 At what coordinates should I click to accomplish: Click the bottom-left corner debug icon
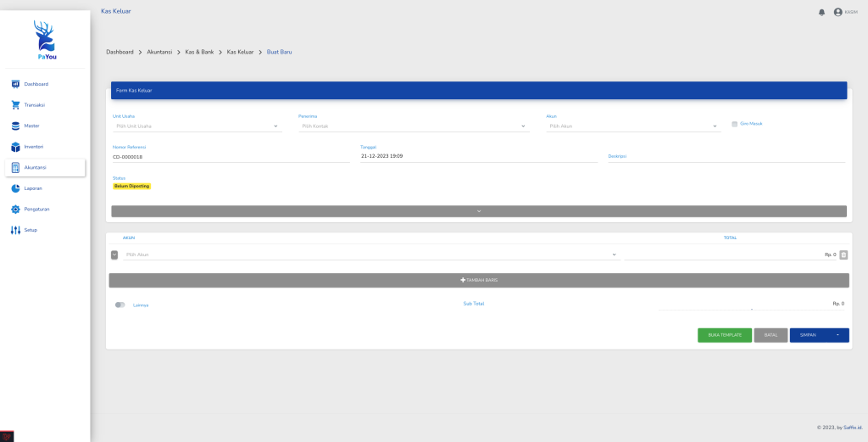(x=7, y=436)
